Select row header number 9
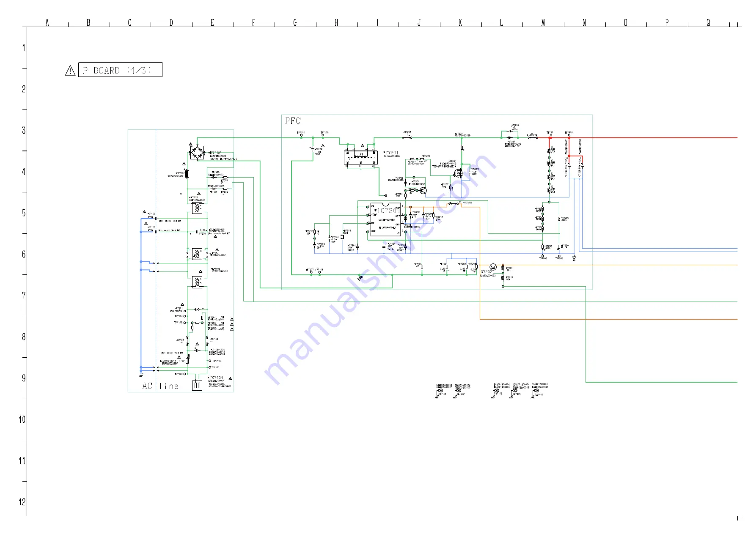This screenshot has width=756, height=534. [24, 378]
